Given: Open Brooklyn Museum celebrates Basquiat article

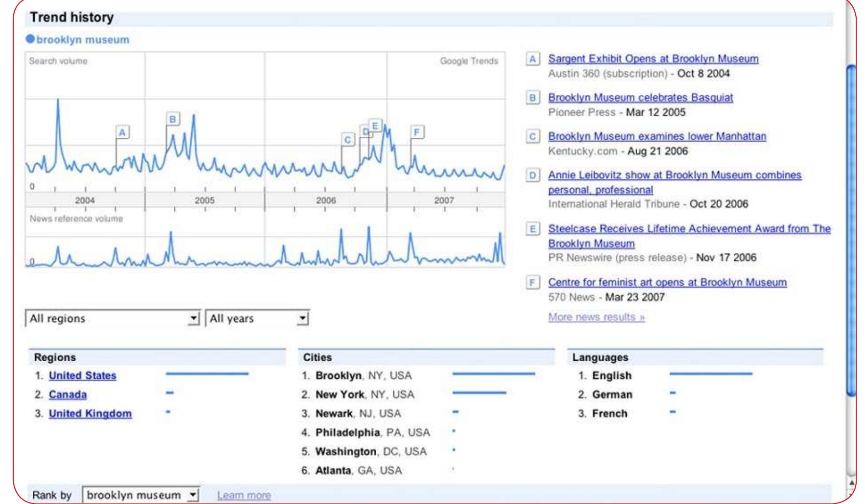Looking at the screenshot, I should [640, 98].
